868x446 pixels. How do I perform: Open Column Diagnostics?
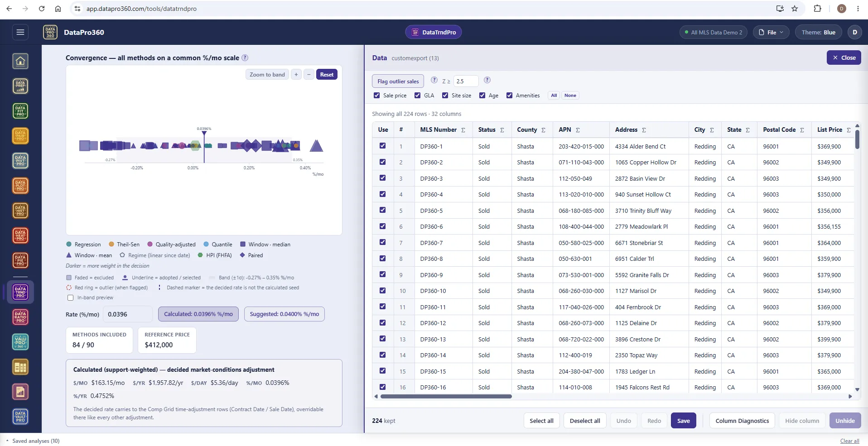[x=742, y=421]
